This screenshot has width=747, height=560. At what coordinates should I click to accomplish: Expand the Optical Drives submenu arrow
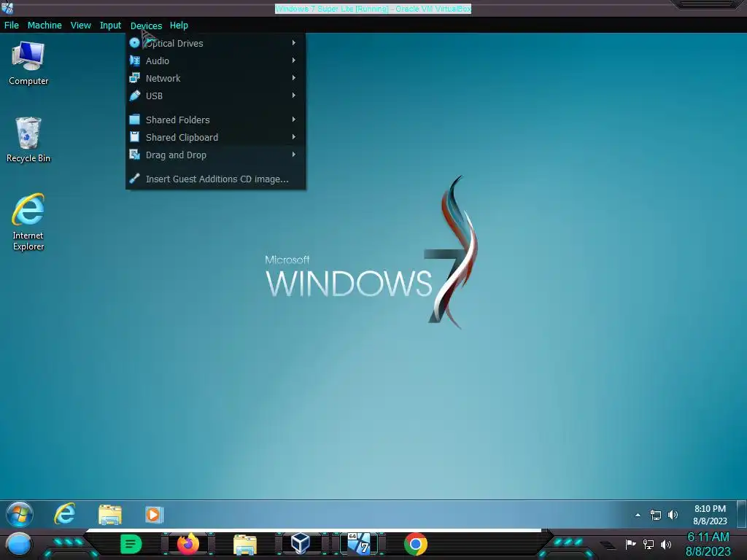tap(293, 43)
